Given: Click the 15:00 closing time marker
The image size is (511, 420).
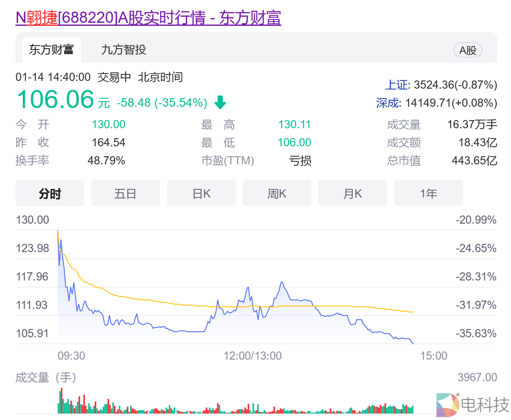Looking at the screenshot, I should [434, 356].
